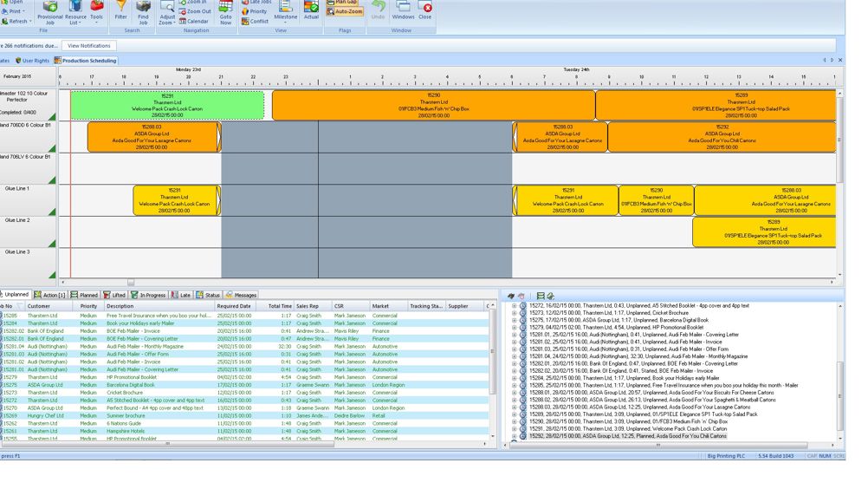
Task: Switch to the User Rights tab
Action: [x=33, y=61]
